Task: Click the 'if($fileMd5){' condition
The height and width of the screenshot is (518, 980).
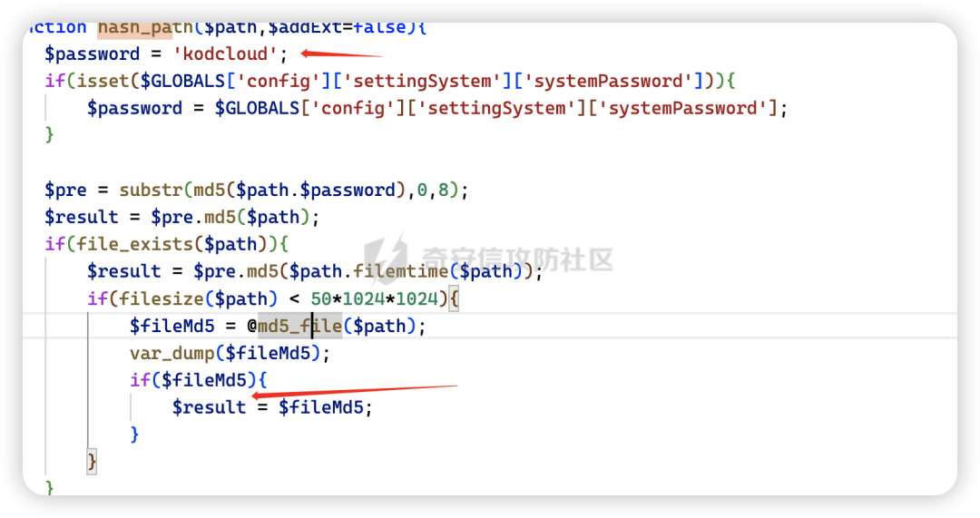Action: [x=199, y=380]
